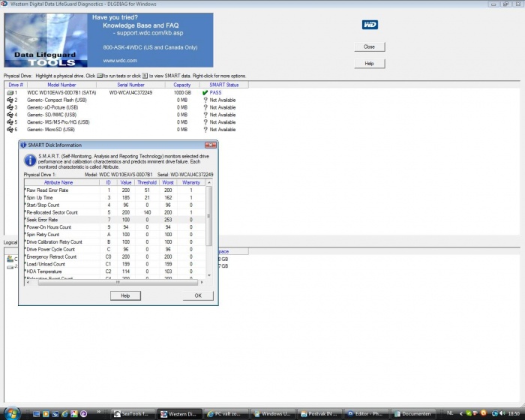Close the SMART Disk Information dialog

coord(211,145)
